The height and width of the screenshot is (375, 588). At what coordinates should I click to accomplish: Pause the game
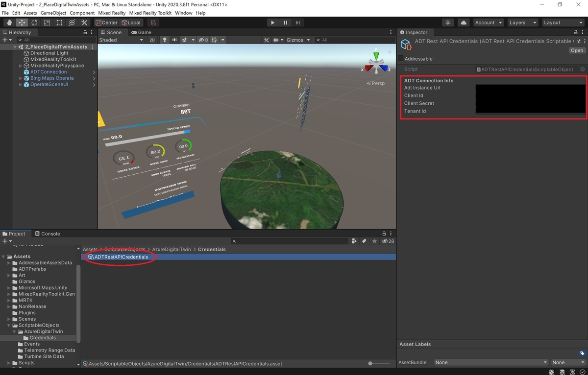coord(285,23)
